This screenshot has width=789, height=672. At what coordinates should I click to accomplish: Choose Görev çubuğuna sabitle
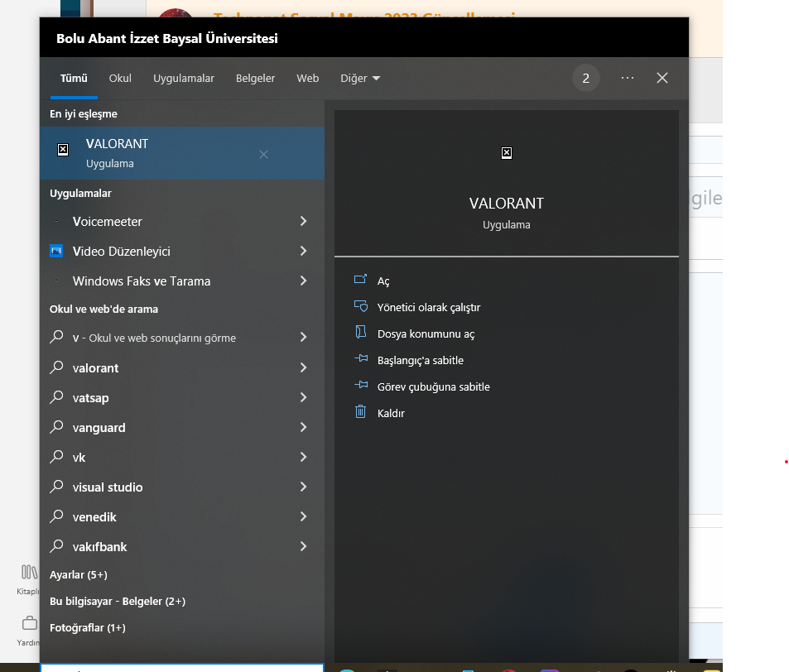[x=433, y=386]
